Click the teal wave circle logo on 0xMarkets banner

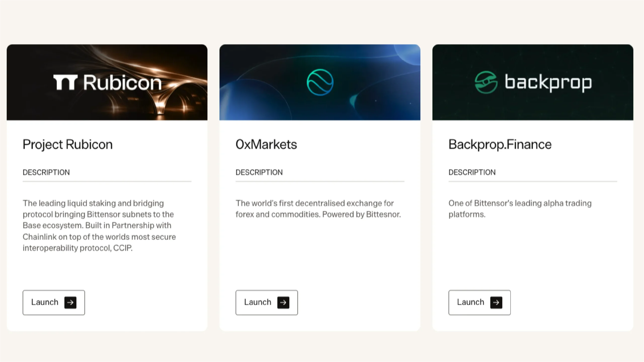(320, 82)
